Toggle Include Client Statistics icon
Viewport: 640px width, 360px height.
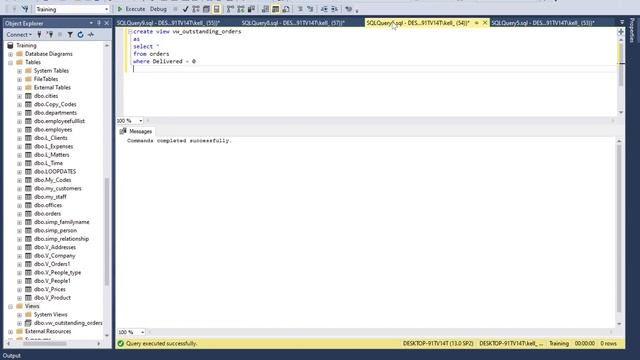251,9
